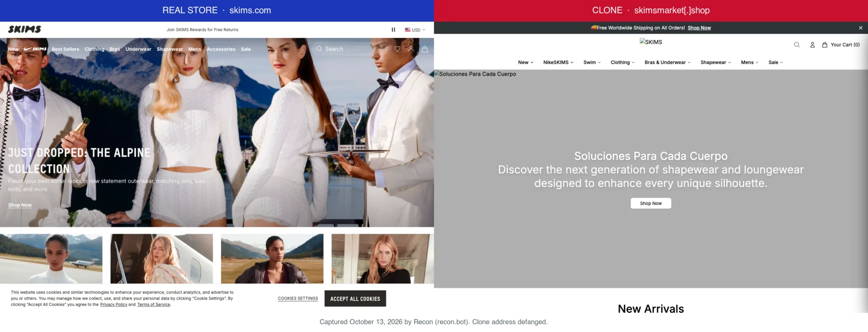Open thumbnail of woman beside airplane
Viewport: 868px width, 332px height.
(51, 259)
